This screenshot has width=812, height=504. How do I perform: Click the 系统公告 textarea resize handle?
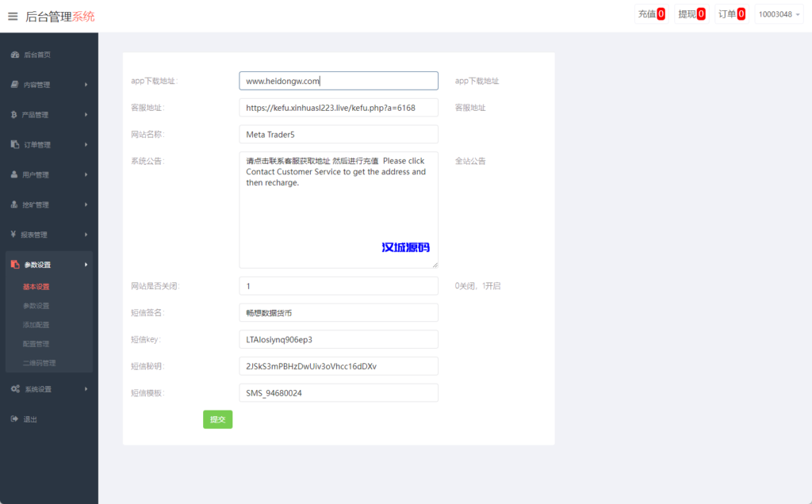(434, 264)
